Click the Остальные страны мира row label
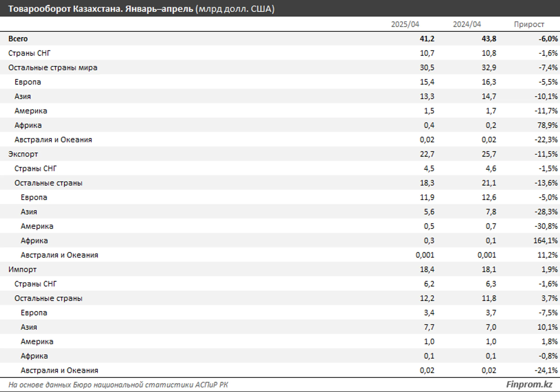The image size is (560, 392). pyautogui.click(x=53, y=68)
